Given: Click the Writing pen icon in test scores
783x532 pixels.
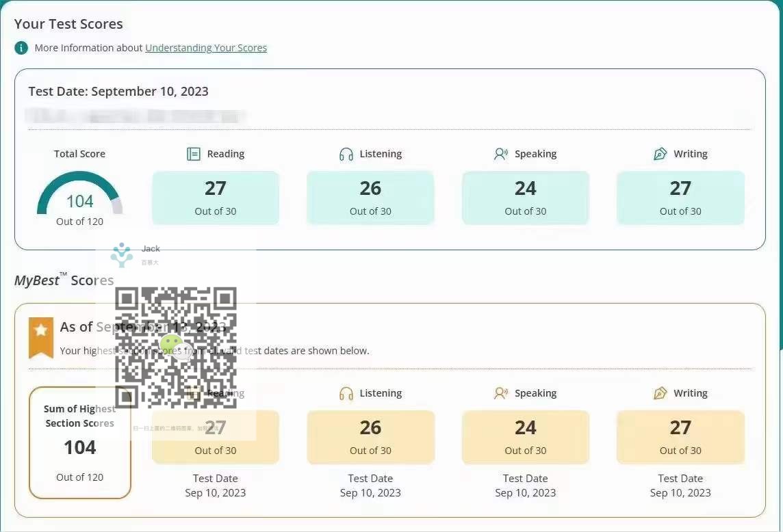Looking at the screenshot, I should [x=660, y=154].
